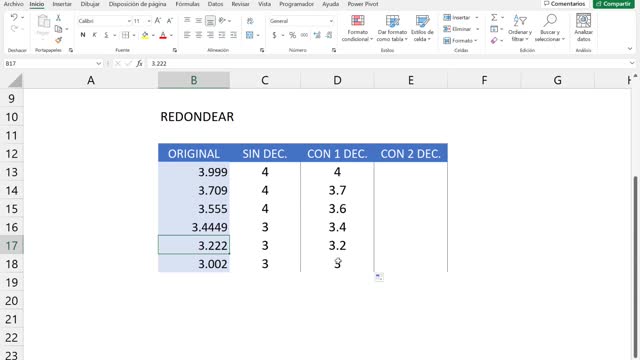Viewport: 640px width, 360px height.
Task: Switch to the Fórmulas tab
Action: click(187, 4)
